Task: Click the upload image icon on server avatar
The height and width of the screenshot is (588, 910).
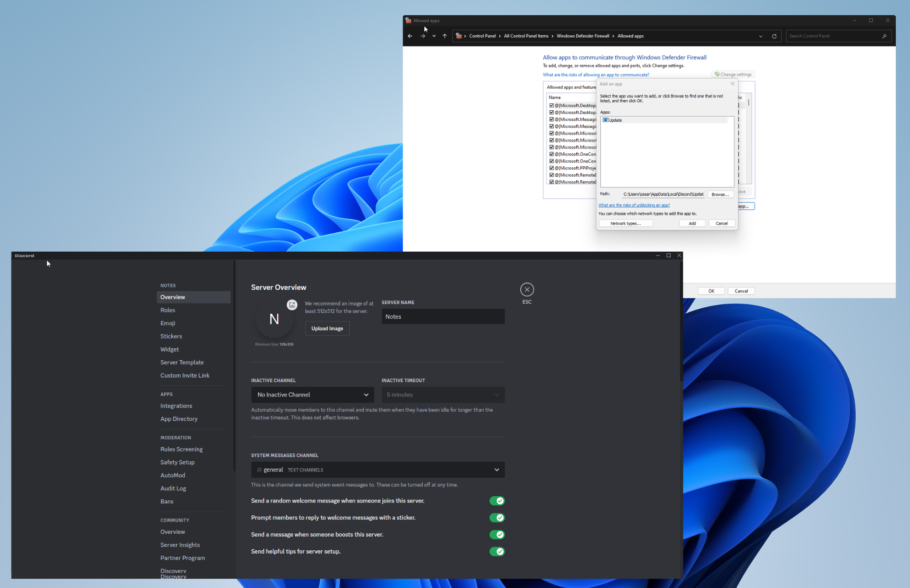Action: coord(292,305)
